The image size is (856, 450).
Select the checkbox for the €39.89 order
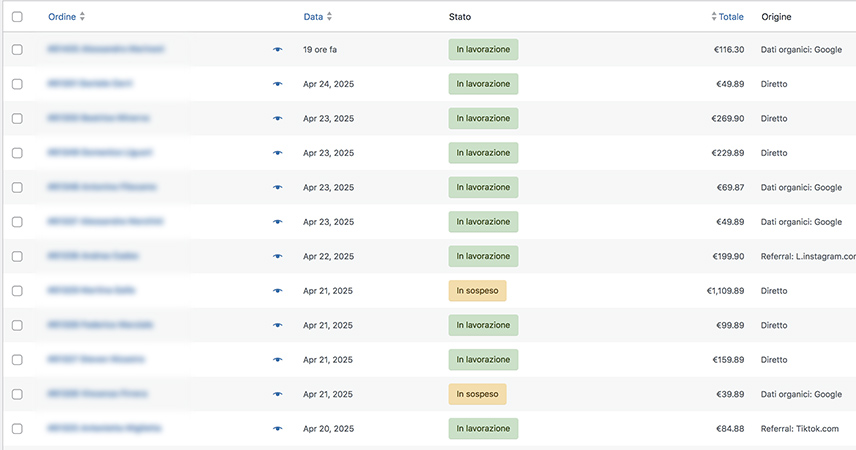point(17,395)
